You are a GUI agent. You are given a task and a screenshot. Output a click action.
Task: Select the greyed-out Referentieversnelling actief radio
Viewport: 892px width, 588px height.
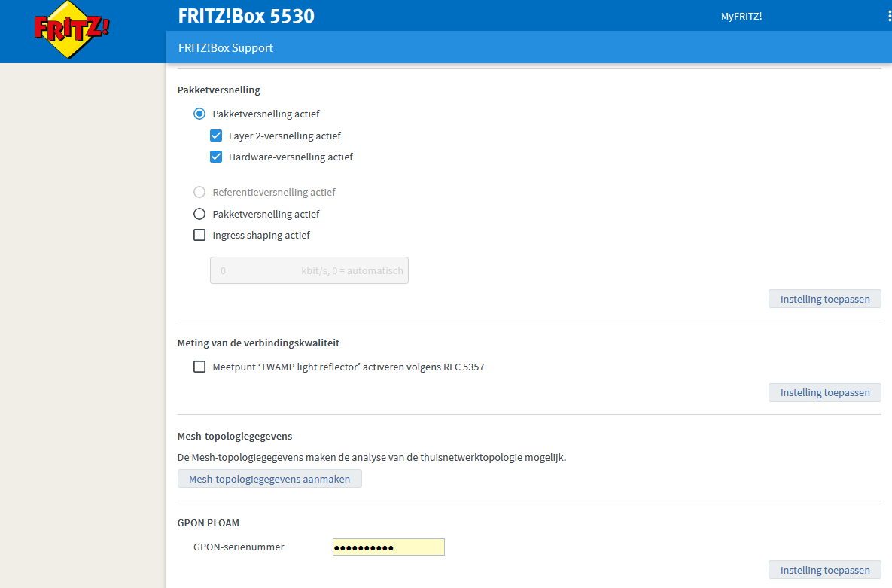coord(199,193)
